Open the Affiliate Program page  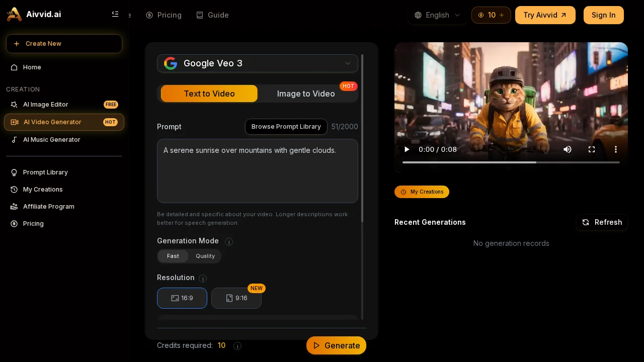click(x=49, y=207)
